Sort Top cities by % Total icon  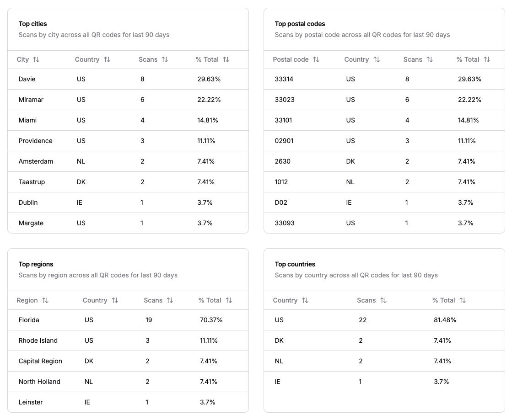[226, 59]
